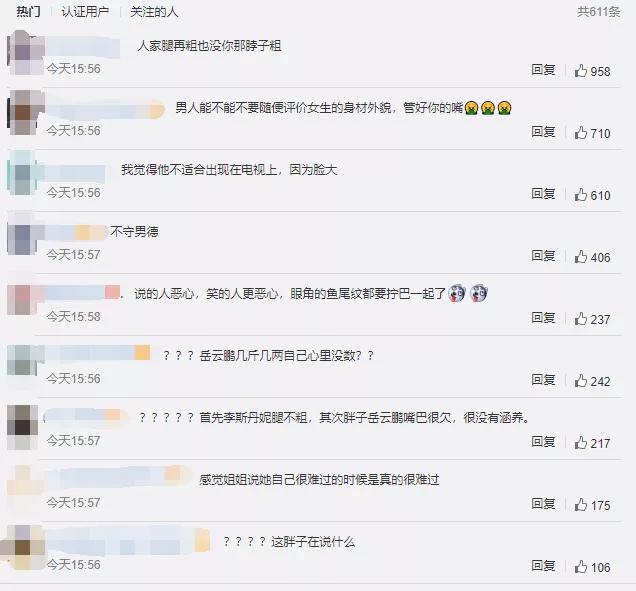Select the 关注的人 tab

[x=154, y=11]
